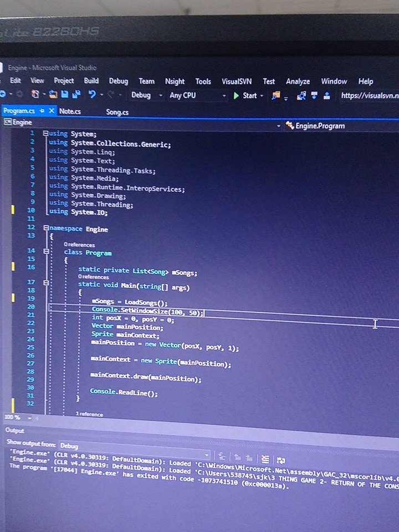Click the Navigate Backward icon
Image resolution: width=399 pixels, height=532 pixels.
tap(3, 94)
